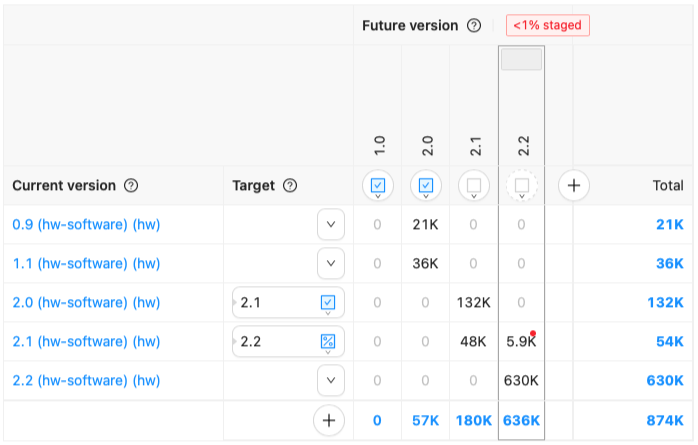Click percent icon in 2.2 target field
The image size is (698, 445).
tap(328, 342)
